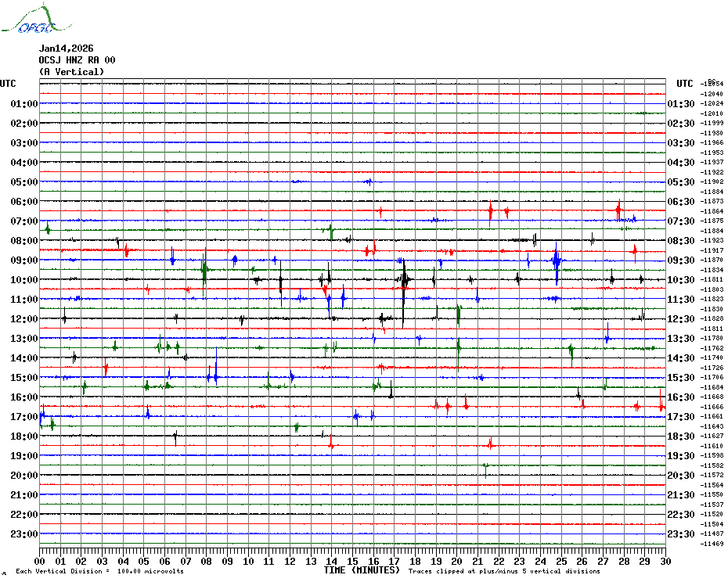
Task: Click the blue burst on the 09:00 trace
Action: 557,260
